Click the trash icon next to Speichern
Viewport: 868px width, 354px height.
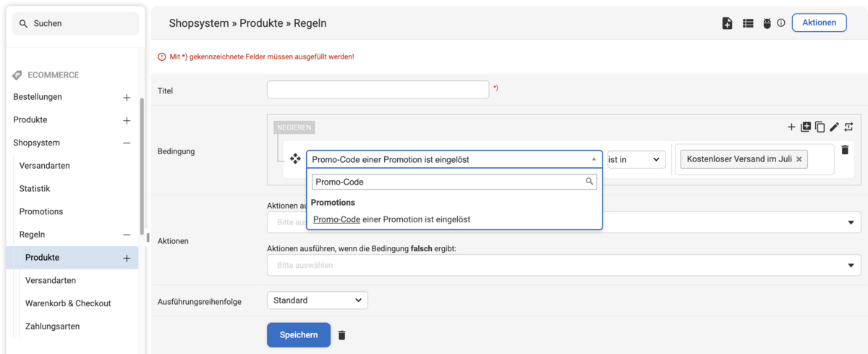pyautogui.click(x=342, y=335)
